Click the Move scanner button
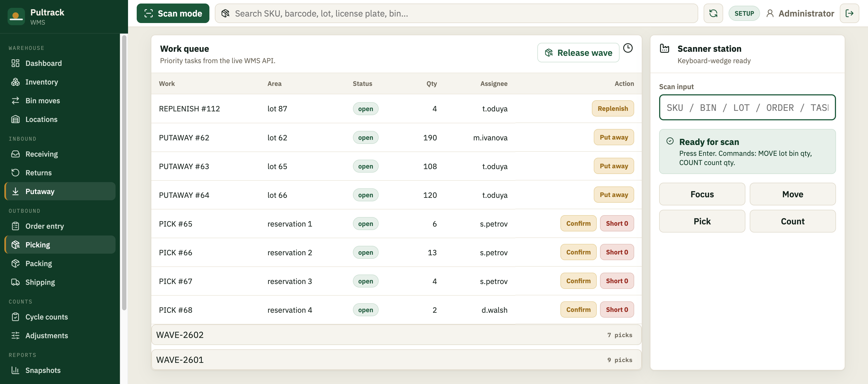Screen dimensions: 868x384 point(793,194)
